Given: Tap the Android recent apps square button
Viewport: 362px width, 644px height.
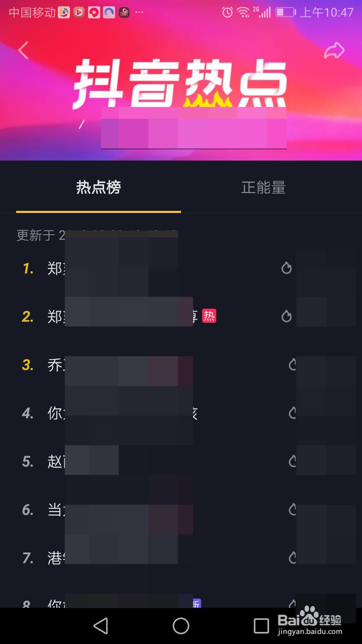Looking at the screenshot, I should click(x=261, y=626).
